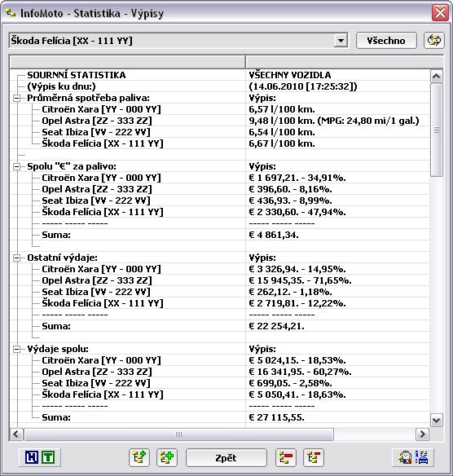Click the vertical scrollbar down arrow

437,420
